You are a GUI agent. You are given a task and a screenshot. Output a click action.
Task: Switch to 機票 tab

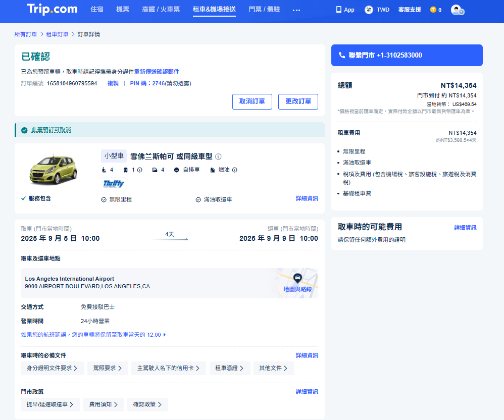(x=123, y=10)
